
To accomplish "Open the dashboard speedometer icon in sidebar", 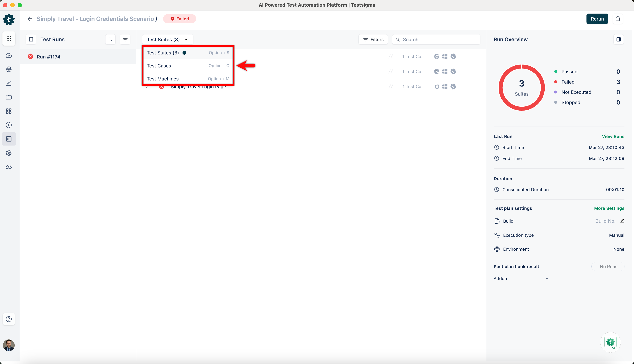I will pos(9,56).
